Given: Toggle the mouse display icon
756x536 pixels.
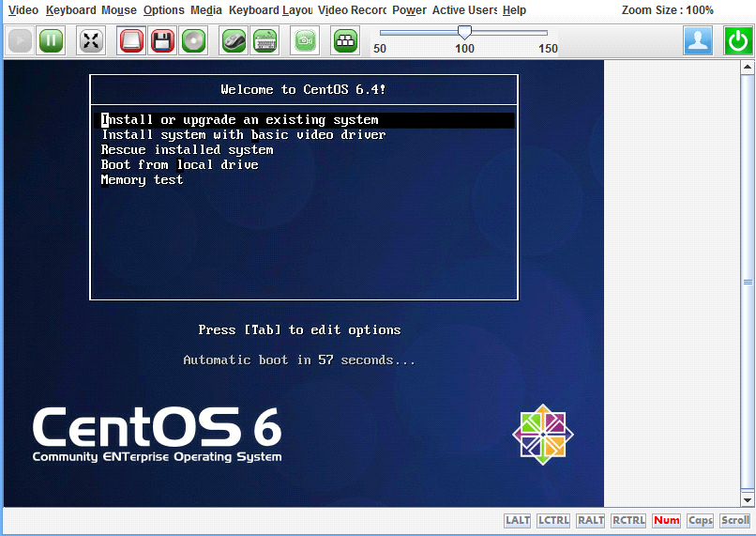Looking at the screenshot, I should point(234,41).
